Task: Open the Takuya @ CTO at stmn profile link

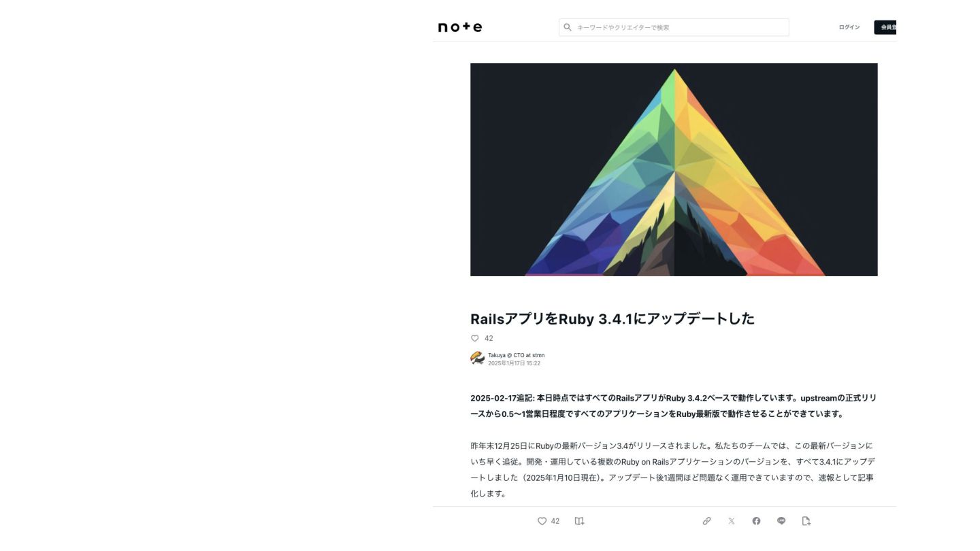Action: [x=516, y=355]
